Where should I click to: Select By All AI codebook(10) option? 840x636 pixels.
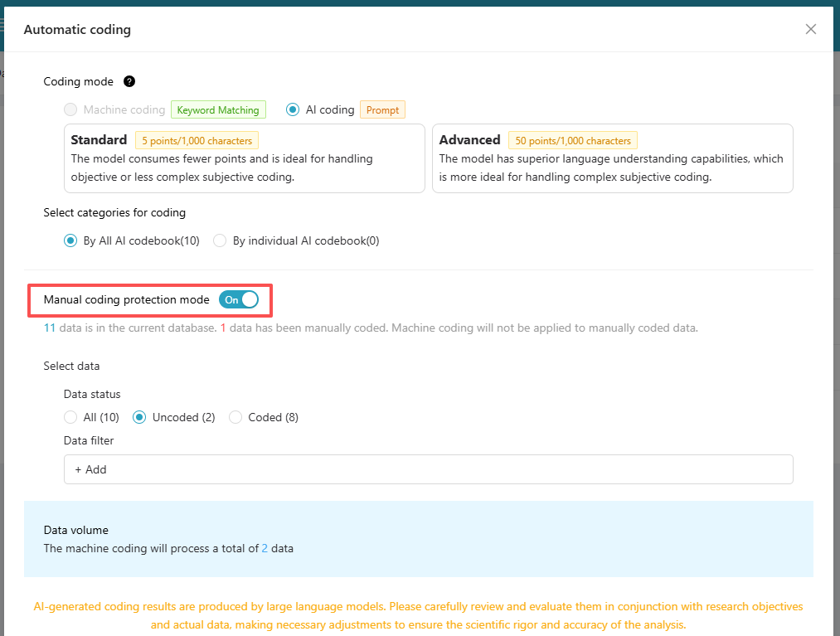(70, 240)
